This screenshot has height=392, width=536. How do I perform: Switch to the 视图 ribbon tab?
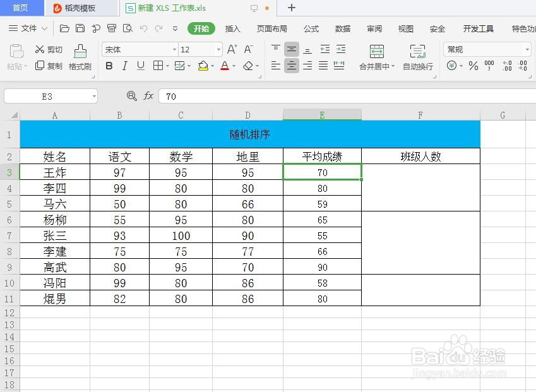click(406, 28)
